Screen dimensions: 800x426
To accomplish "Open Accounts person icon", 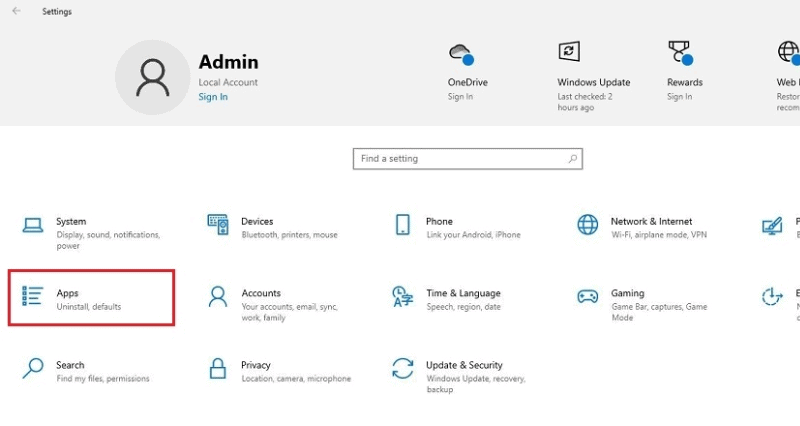I will [x=218, y=297].
